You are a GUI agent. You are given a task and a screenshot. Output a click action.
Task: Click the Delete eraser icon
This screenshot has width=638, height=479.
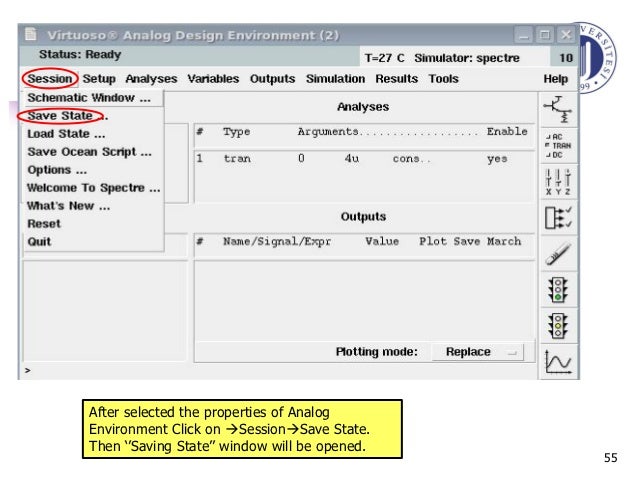point(558,254)
